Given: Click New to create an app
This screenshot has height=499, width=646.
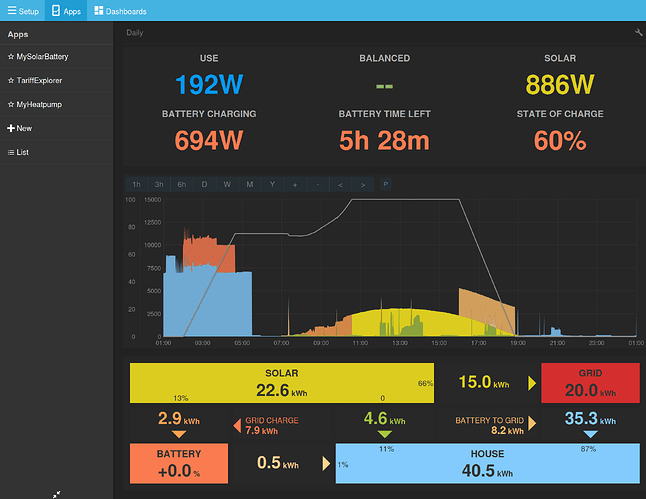Looking at the screenshot, I should pyautogui.click(x=56, y=128).
